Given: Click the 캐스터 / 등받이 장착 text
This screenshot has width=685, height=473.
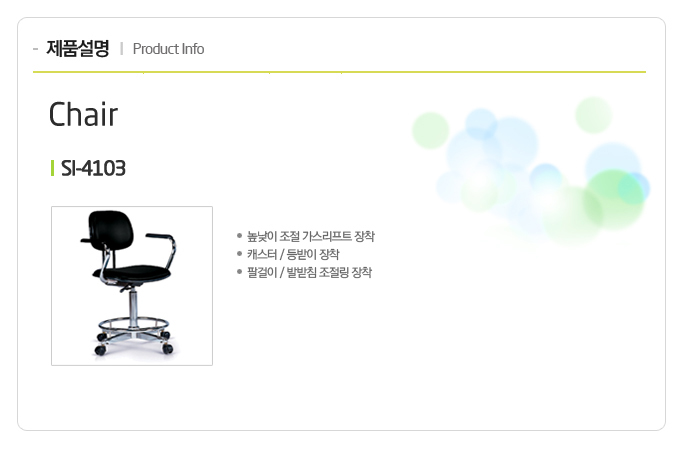Looking at the screenshot, I should [293, 254].
